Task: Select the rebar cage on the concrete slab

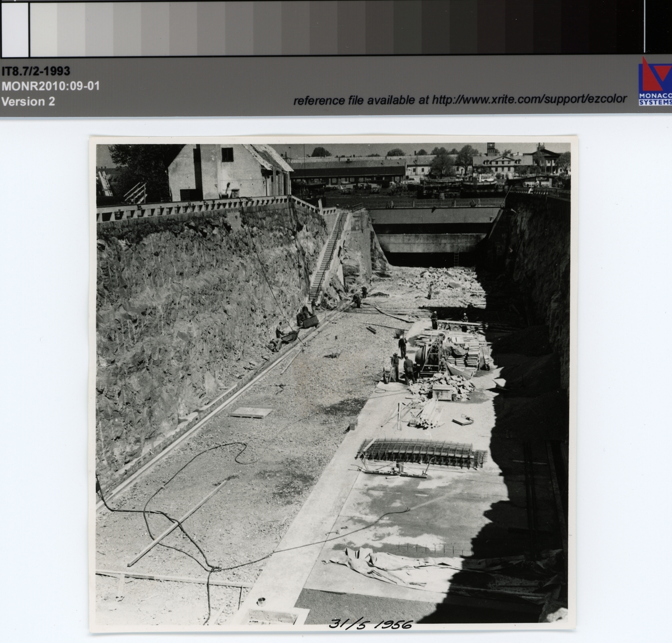Action: (x=421, y=453)
